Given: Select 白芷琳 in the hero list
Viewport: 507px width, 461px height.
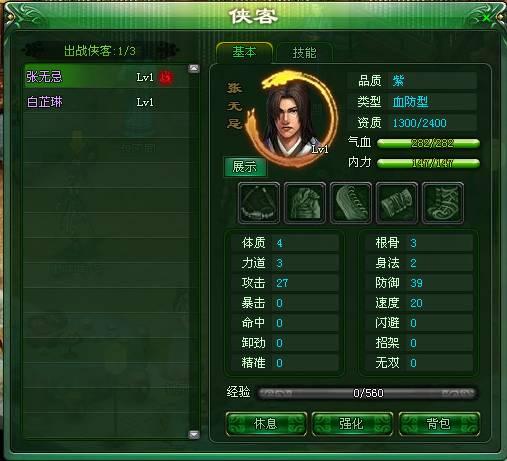Looking at the screenshot, I should point(107,102).
